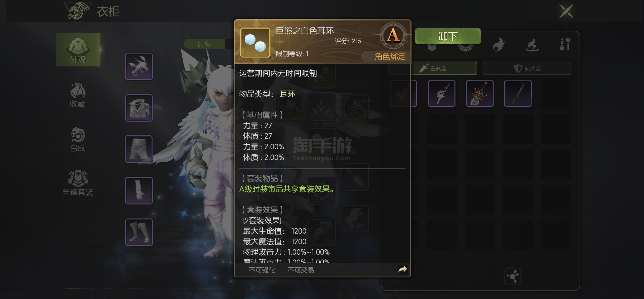Select the upper body jacket costume slot
This screenshot has height=299, width=644.
point(139,108)
